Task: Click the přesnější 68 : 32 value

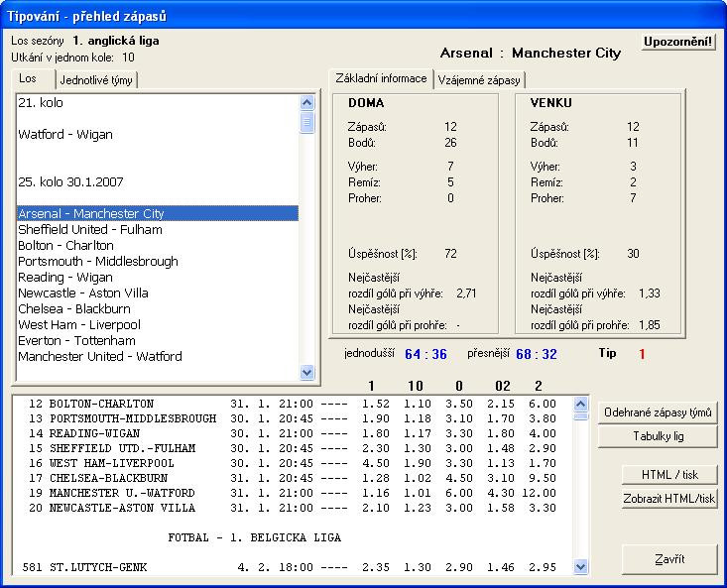Action: tap(537, 354)
